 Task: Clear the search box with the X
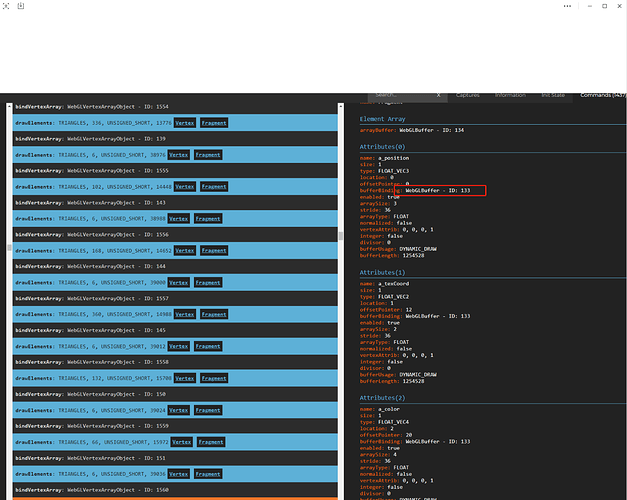coord(438,95)
